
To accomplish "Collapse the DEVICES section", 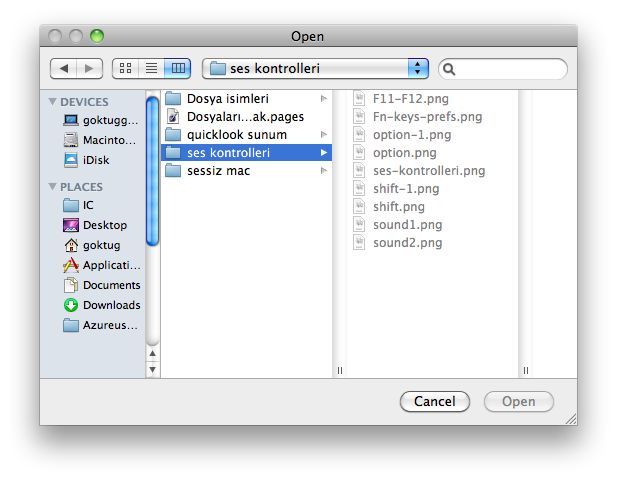I will pyautogui.click(x=53, y=102).
